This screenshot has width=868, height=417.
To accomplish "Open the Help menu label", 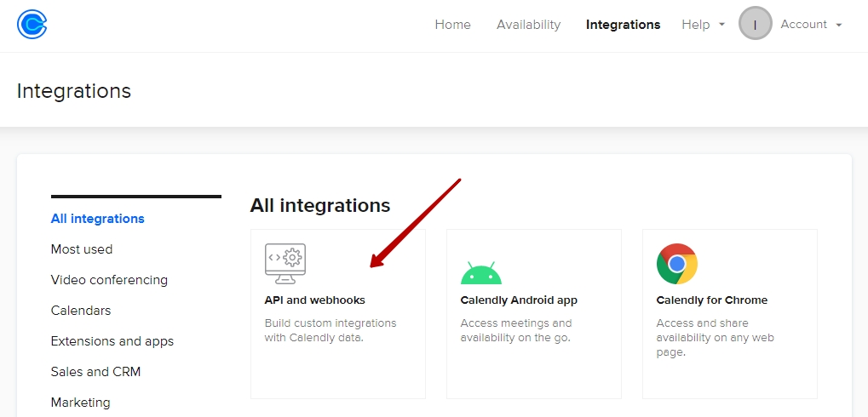I will tap(696, 25).
